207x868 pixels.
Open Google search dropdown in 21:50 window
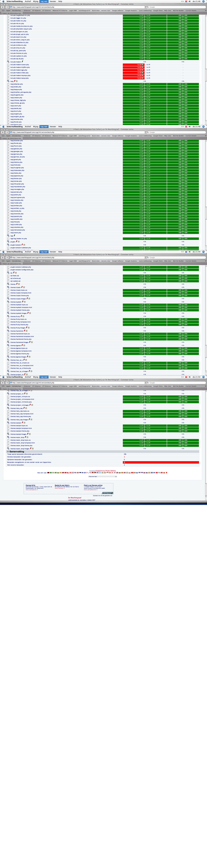[148, 383]
